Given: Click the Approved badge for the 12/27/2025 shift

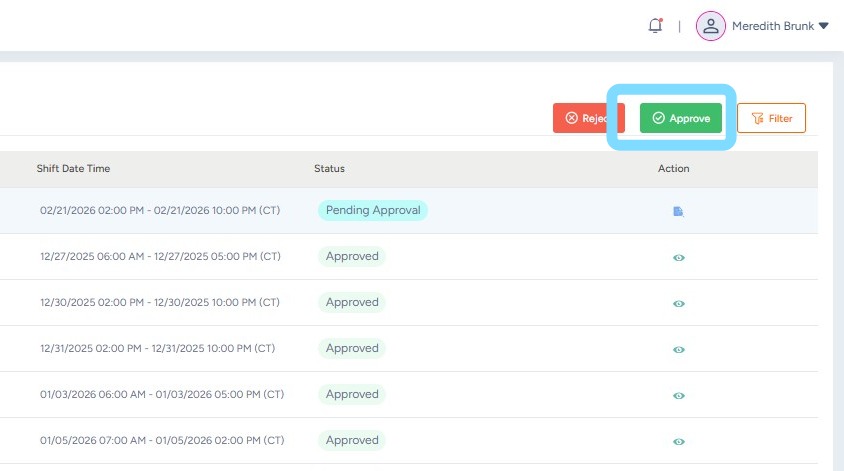Looking at the screenshot, I should pyautogui.click(x=352, y=256).
